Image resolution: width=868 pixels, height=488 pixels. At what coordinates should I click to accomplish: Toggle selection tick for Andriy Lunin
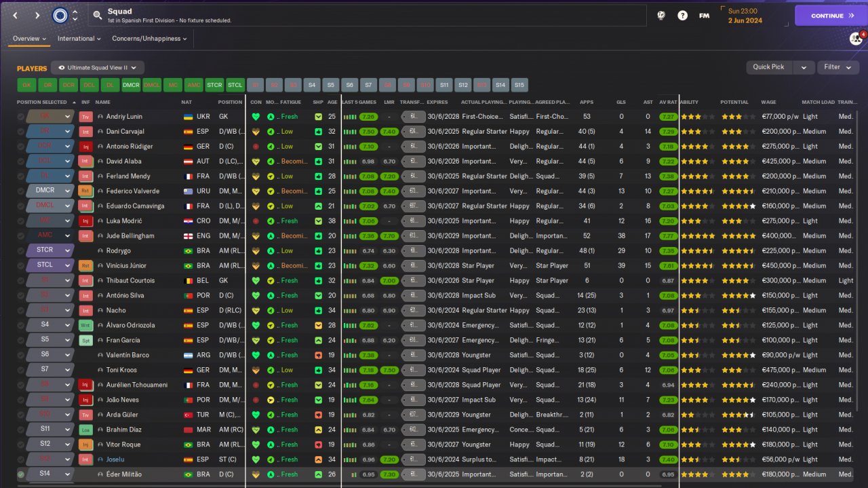pyautogui.click(x=21, y=117)
